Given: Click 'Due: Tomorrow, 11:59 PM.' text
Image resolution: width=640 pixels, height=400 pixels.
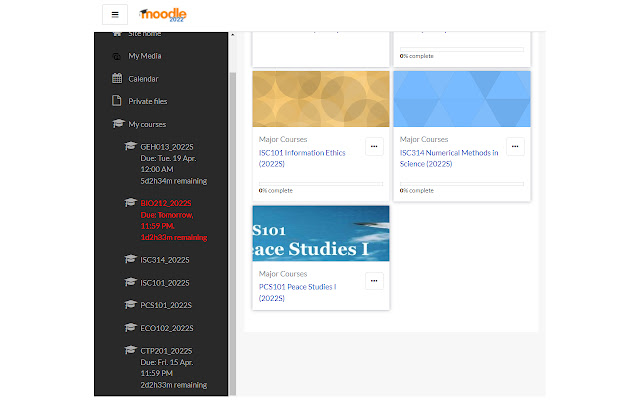Looking at the screenshot, I should coord(167,220).
